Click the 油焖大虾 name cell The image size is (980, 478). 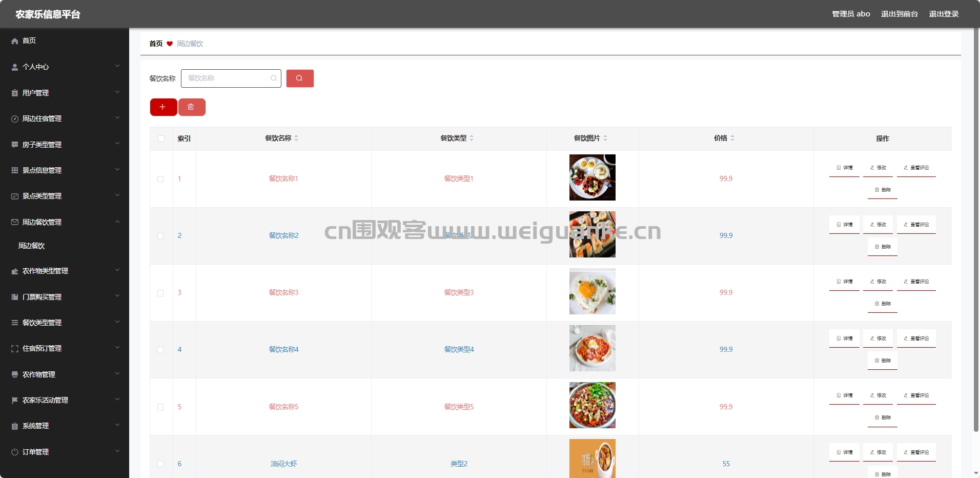tap(284, 464)
